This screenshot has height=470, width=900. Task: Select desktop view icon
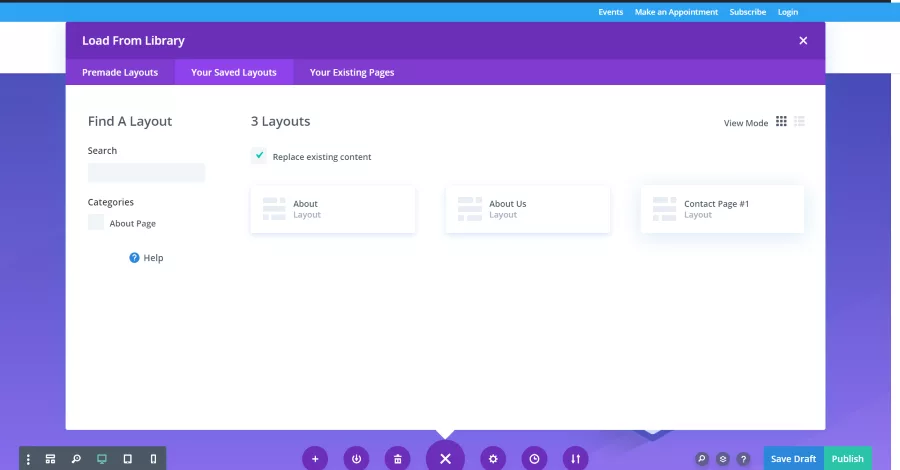(102, 459)
